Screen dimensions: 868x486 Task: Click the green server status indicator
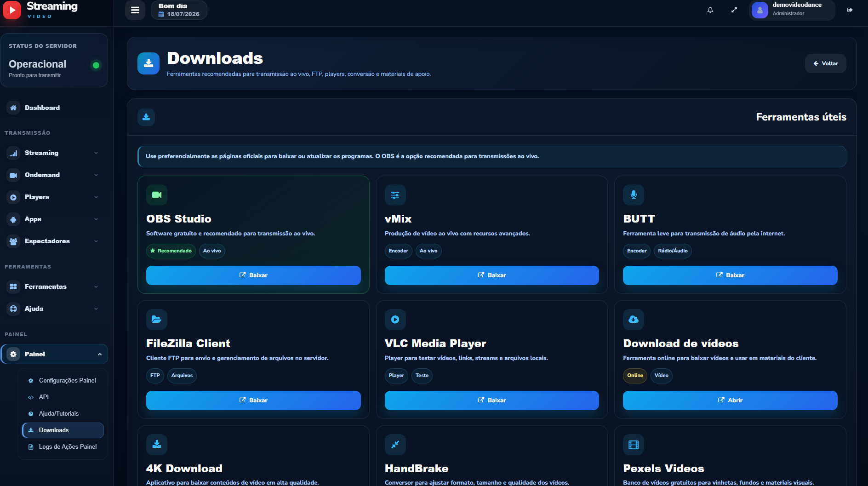point(96,65)
